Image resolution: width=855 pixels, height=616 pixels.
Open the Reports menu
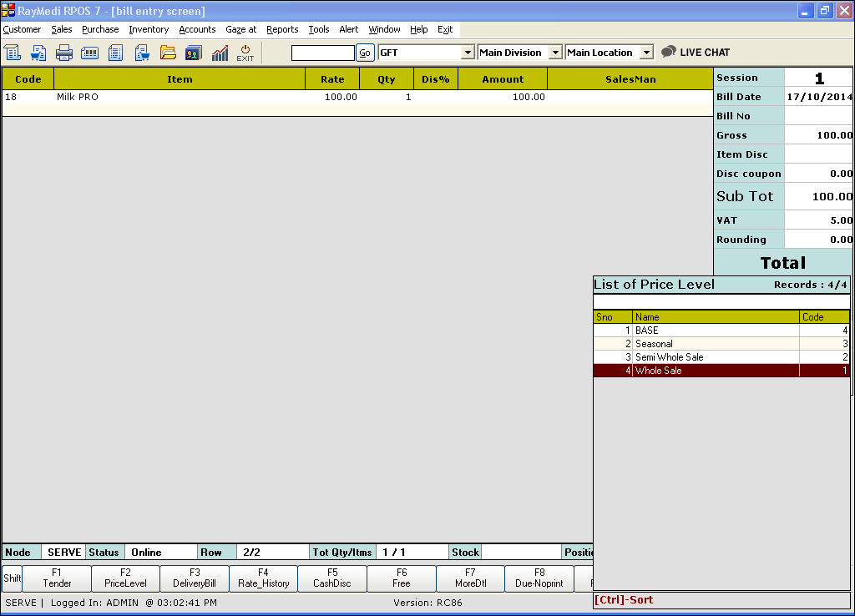[282, 29]
